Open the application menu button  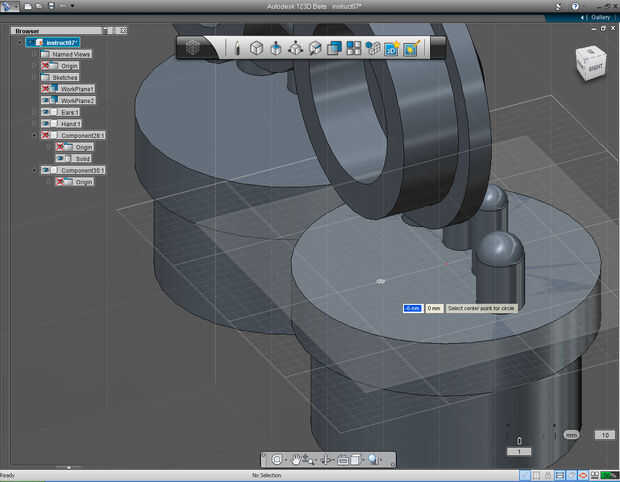click(x=9, y=6)
